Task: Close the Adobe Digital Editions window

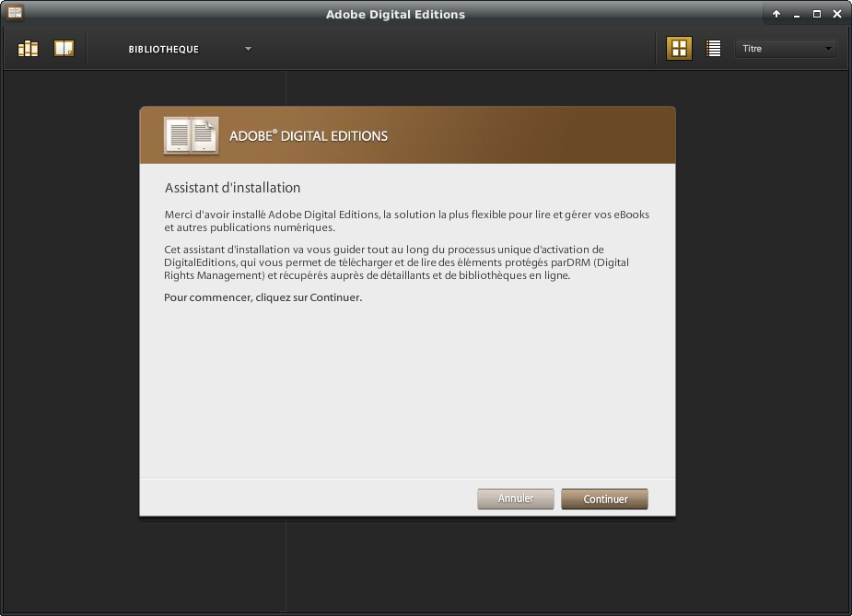Action: [837, 14]
